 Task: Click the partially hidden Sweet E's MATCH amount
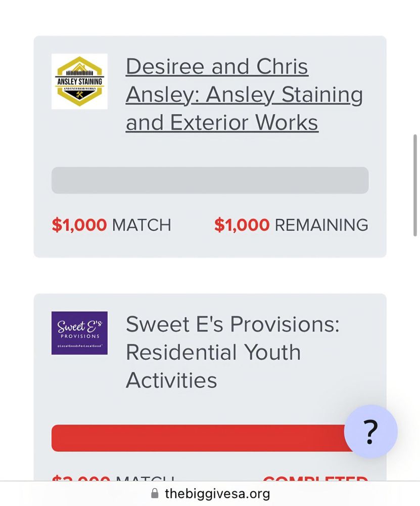click(x=113, y=479)
